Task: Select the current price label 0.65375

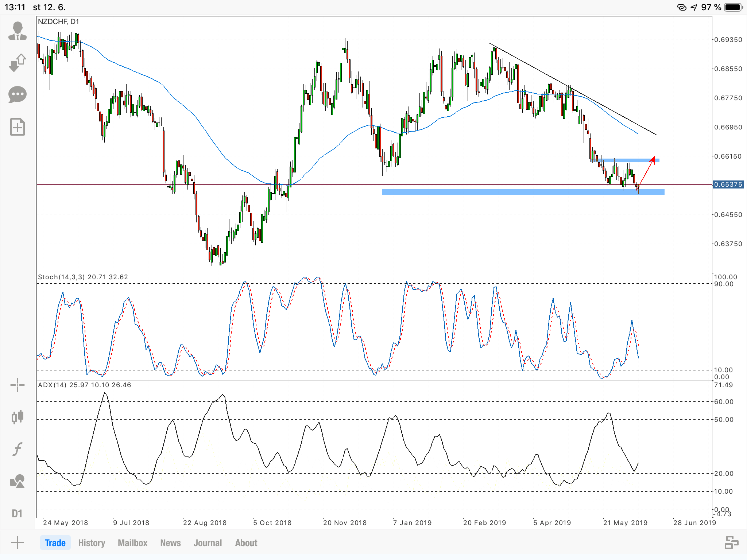Action: click(x=728, y=184)
